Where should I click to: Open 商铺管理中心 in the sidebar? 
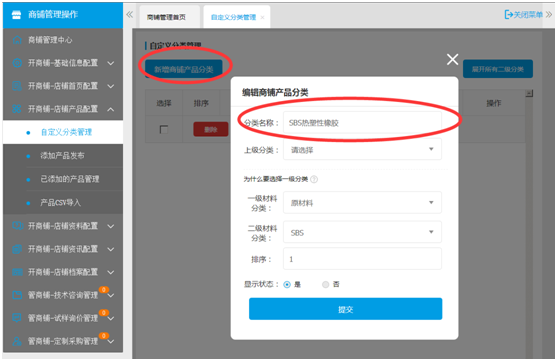(x=63, y=40)
